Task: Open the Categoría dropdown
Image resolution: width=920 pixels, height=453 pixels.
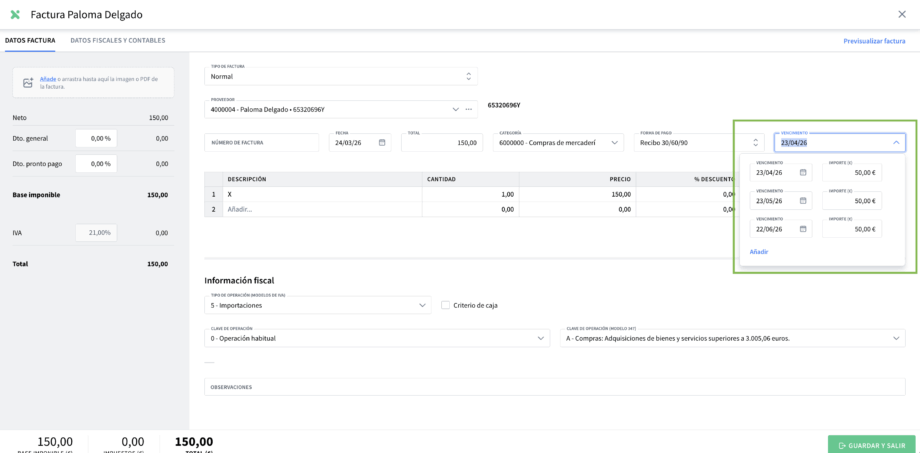Action: click(615, 143)
